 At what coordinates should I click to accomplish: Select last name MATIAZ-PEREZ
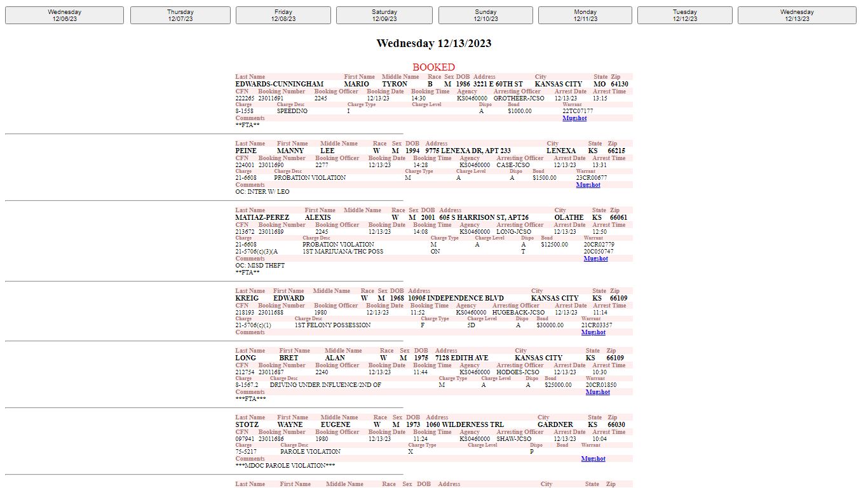(x=262, y=217)
